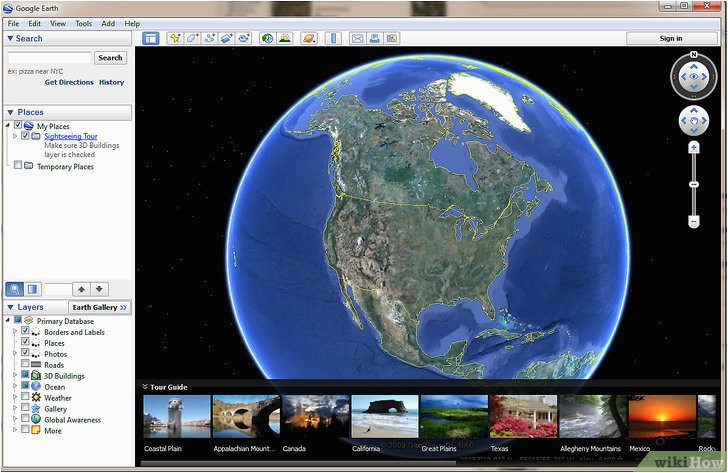Click the Get Directions link
728x473 pixels.
pyautogui.click(x=69, y=82)
